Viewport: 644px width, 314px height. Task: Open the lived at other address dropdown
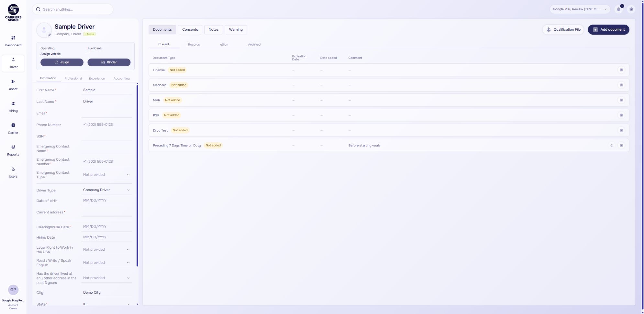106,278
